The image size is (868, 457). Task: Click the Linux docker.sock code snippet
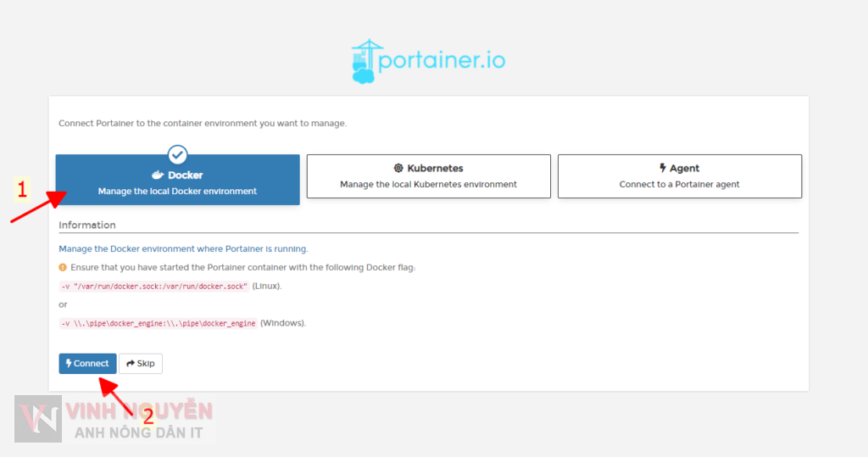(x=154, y=287)
